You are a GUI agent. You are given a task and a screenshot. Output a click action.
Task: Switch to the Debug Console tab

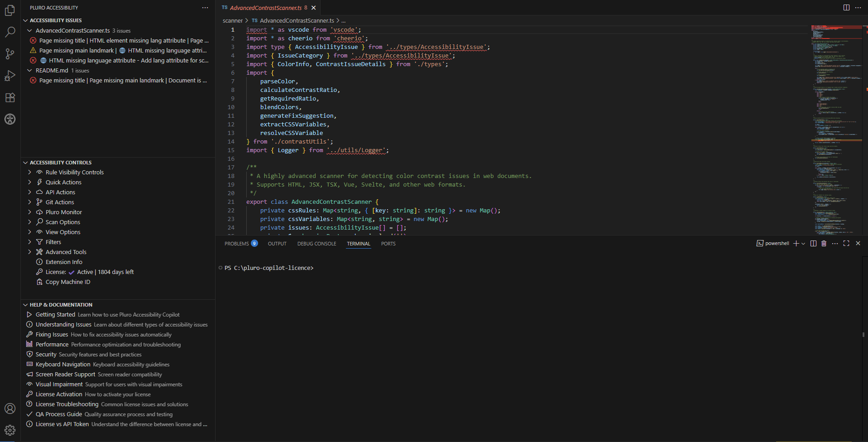tap(317, 244)
